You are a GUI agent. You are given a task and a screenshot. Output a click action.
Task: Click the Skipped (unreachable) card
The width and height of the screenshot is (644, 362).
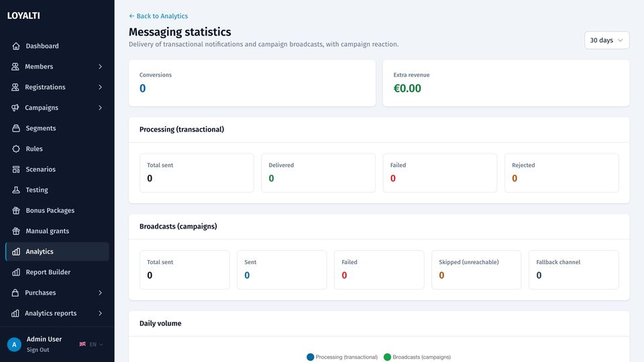[x=476, y=269]
